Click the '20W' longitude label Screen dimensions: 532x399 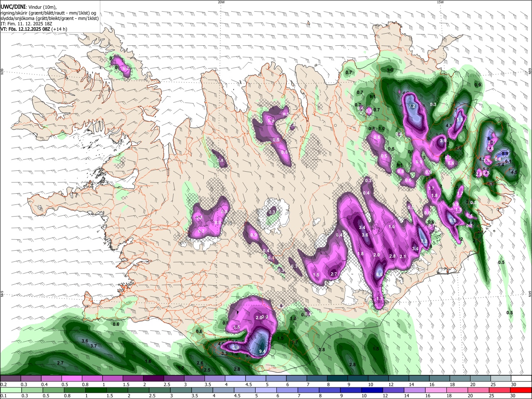[x=221, y=2]
